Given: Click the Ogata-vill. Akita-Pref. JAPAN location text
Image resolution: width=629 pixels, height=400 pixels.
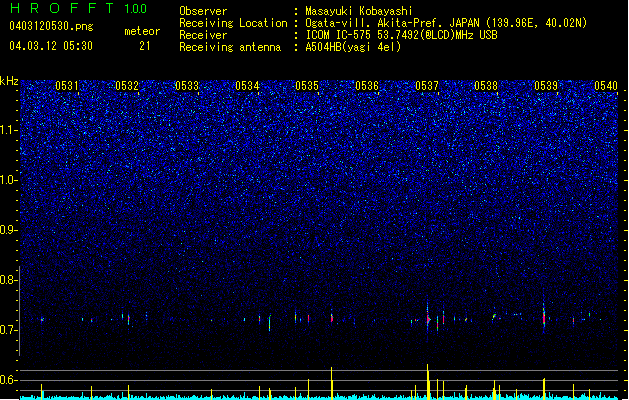Looking at the screenshot, I should coord(392,23).
